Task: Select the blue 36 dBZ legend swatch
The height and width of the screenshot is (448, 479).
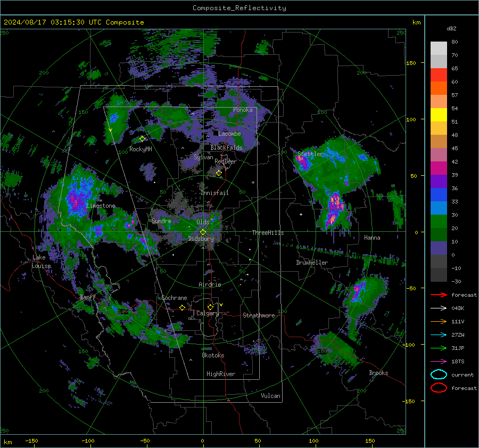Action: [x=439, y=194]
